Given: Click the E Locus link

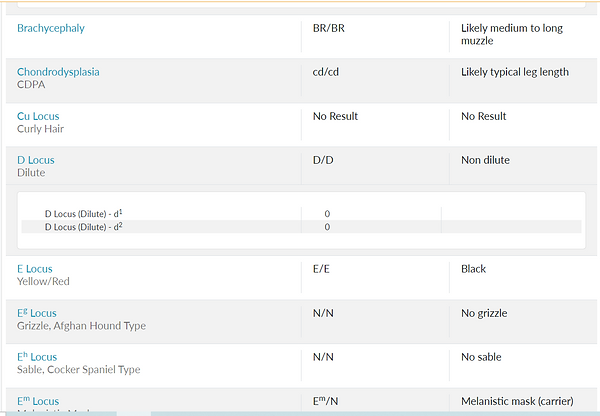Looking at the screenshot, I should click(34, 269).
